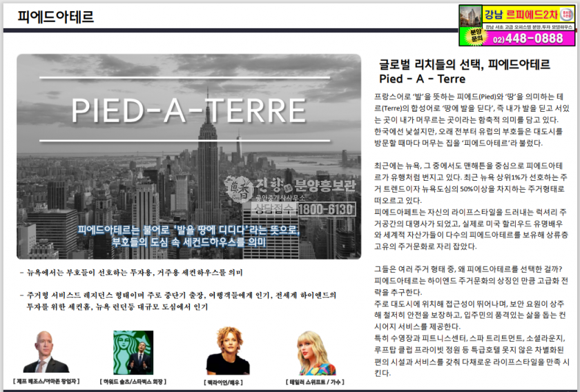
Task: Click the round red stamp icon in banner
Action: coord(567,13)
